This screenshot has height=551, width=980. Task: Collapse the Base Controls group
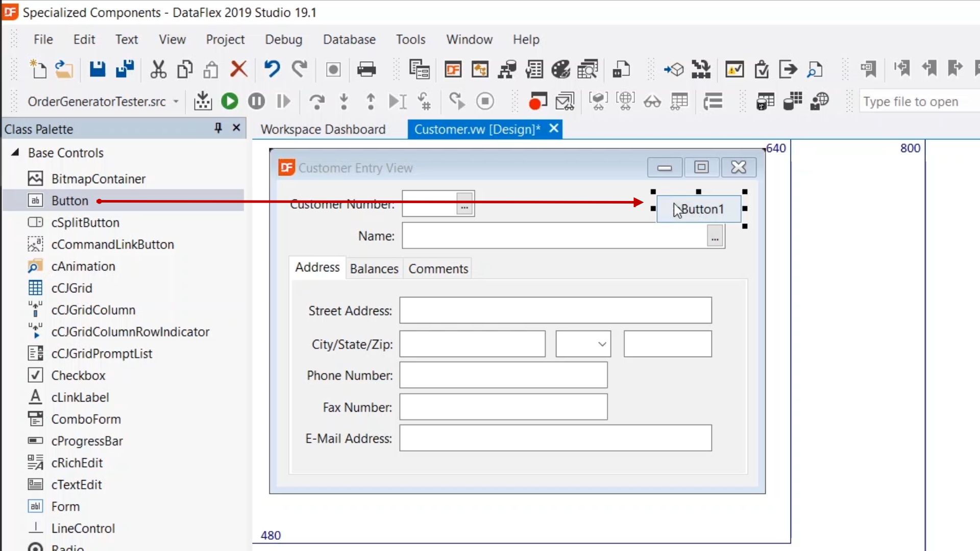coord(15,153)
